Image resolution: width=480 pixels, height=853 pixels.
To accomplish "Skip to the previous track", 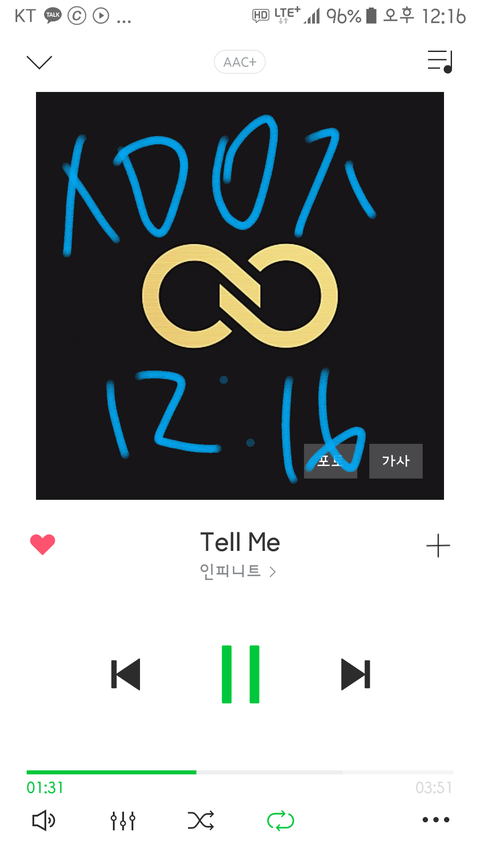I will click(x=126, y=674).
